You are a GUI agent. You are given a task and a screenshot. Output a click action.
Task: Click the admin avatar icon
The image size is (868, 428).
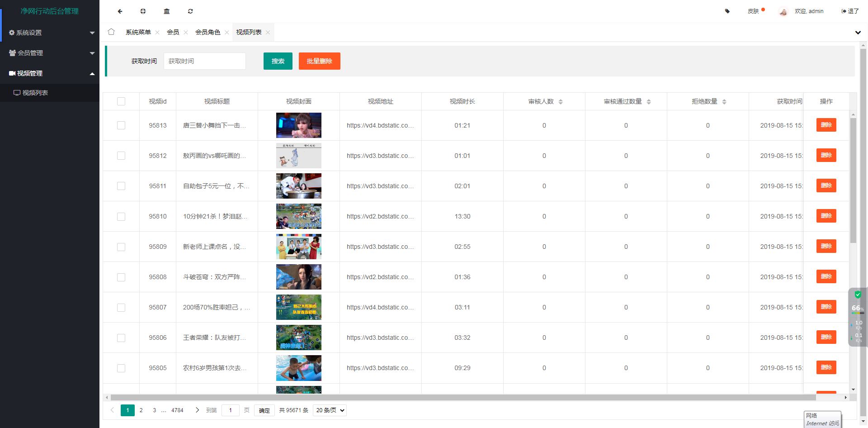coord(783,12)
